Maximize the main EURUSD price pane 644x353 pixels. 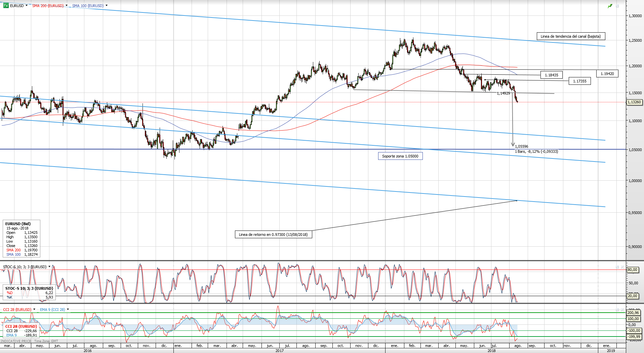coord(617,6)
